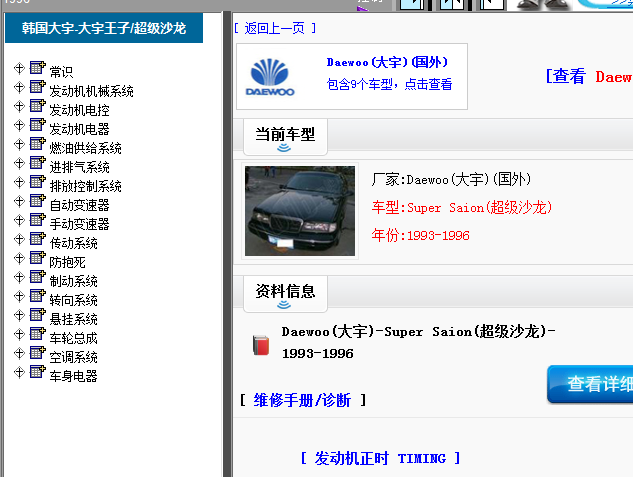This screenshot has height=477, width=633.
Task: Click the book icon beside 常识
Action: coord(38,67)
